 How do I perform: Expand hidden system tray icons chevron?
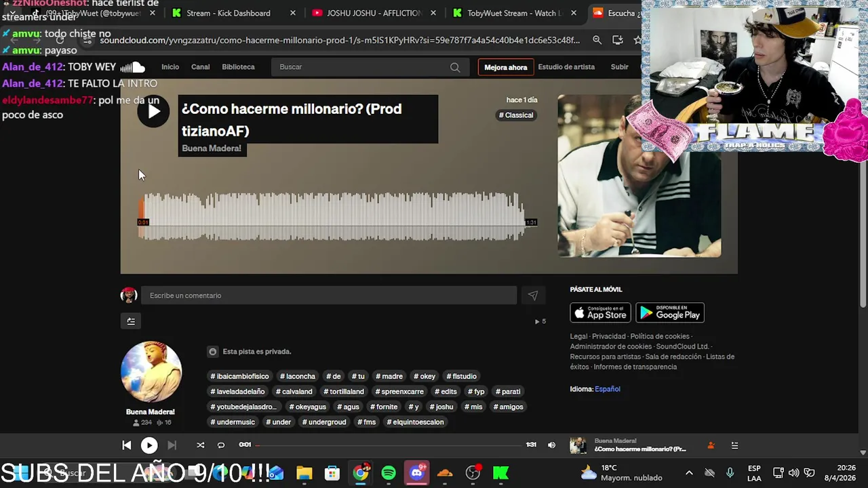(x=689, y=473)
